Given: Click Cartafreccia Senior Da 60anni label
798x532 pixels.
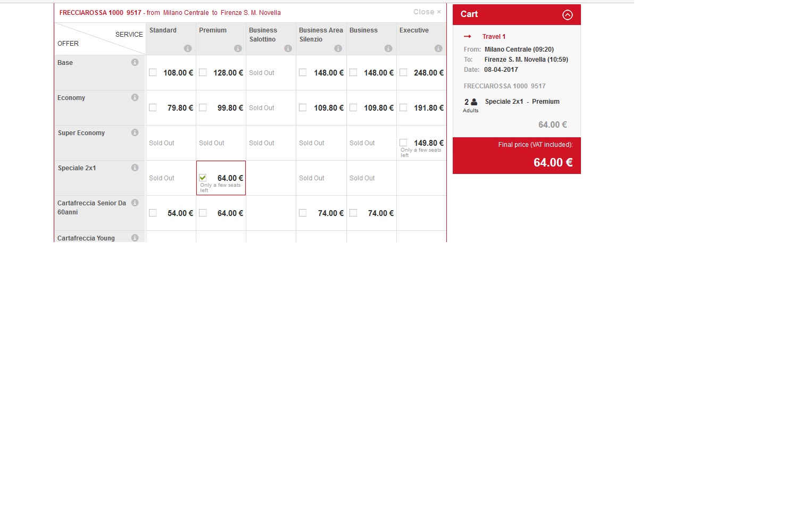Looking at the screenshot, I should [92, 207].
